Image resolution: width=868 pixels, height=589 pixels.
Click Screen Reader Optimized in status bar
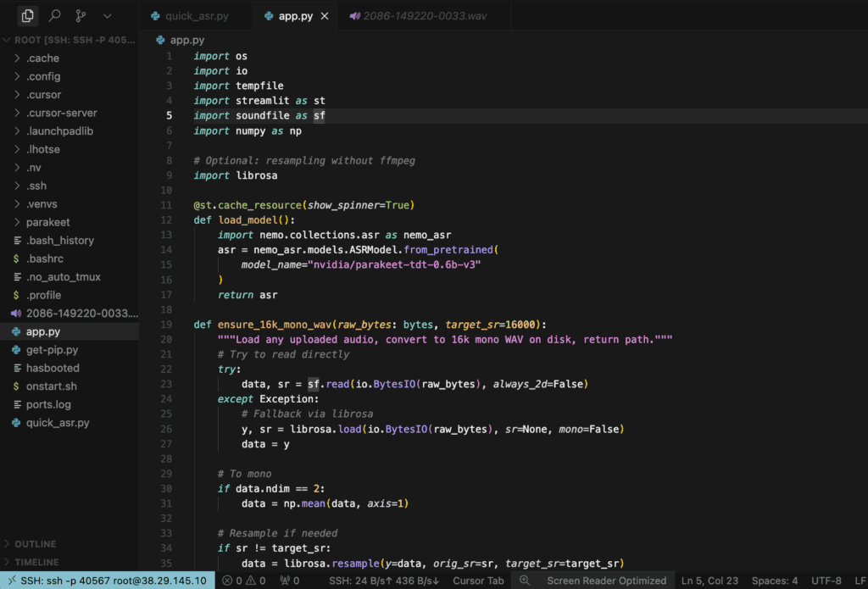[x=607, y=581]
